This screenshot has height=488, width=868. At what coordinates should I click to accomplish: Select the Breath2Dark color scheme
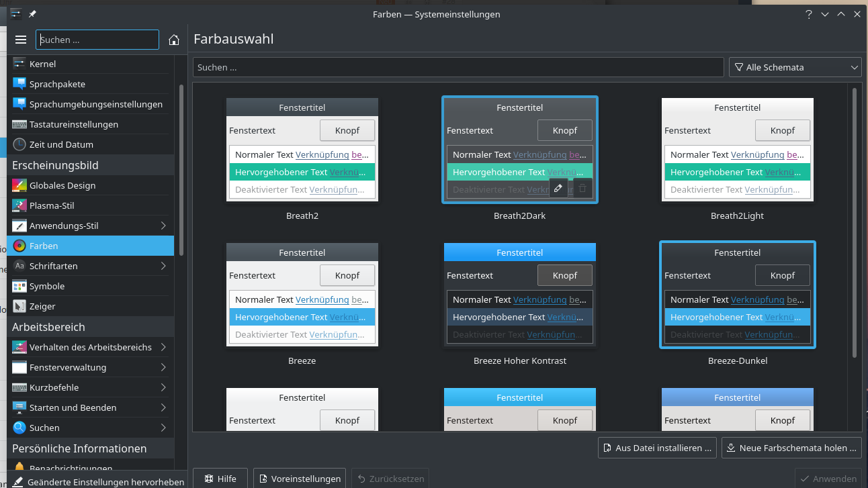point(520,149)
